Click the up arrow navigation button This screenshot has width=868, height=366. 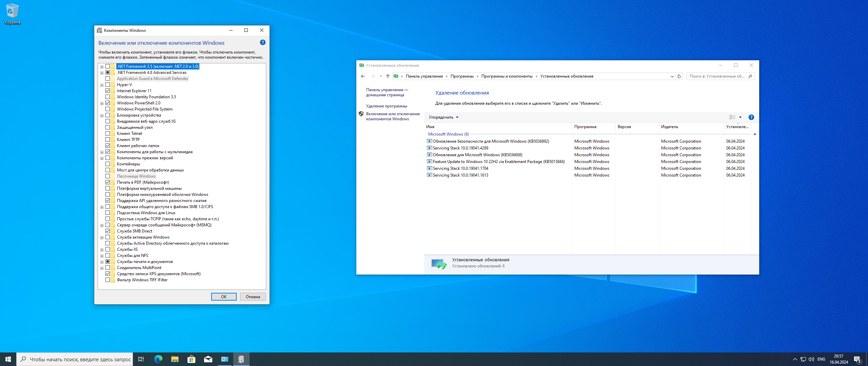point(388,76)
